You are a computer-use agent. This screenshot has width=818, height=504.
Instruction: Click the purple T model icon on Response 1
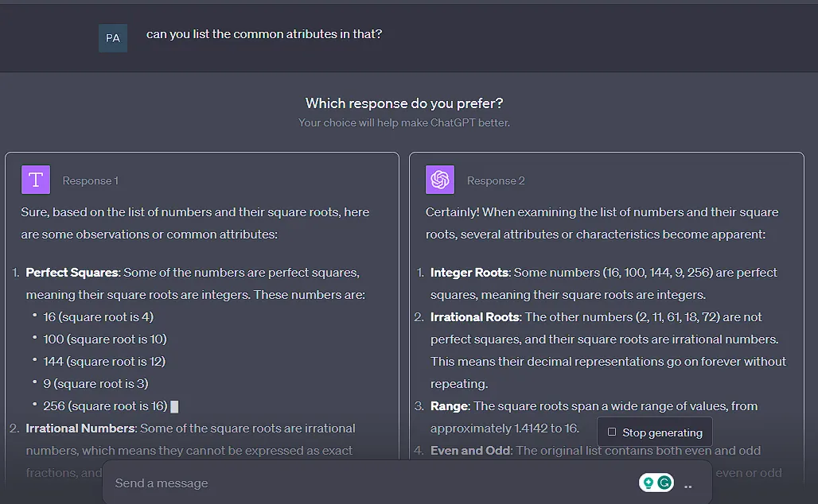point(35,180)
